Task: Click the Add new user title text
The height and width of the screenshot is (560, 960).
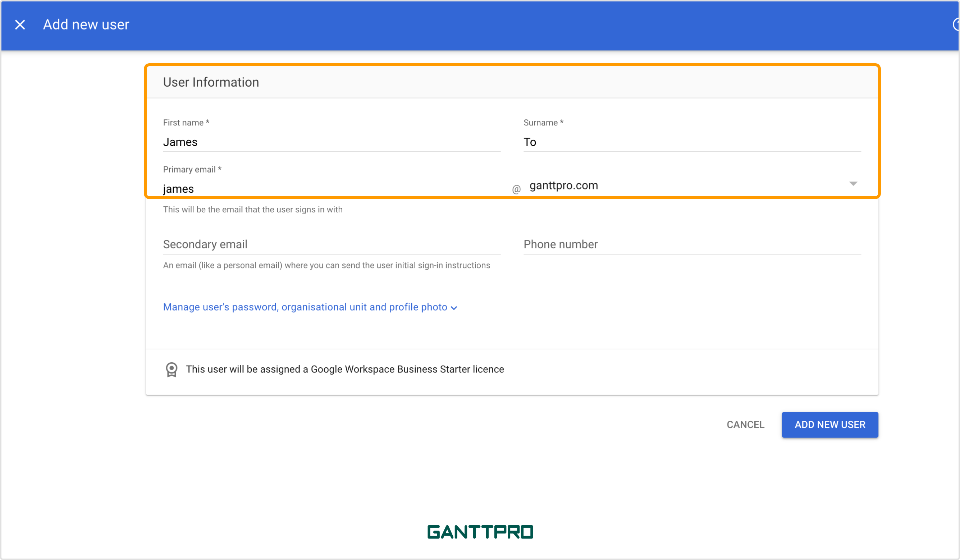Action: pyautogui.click(x=86, y=24)
